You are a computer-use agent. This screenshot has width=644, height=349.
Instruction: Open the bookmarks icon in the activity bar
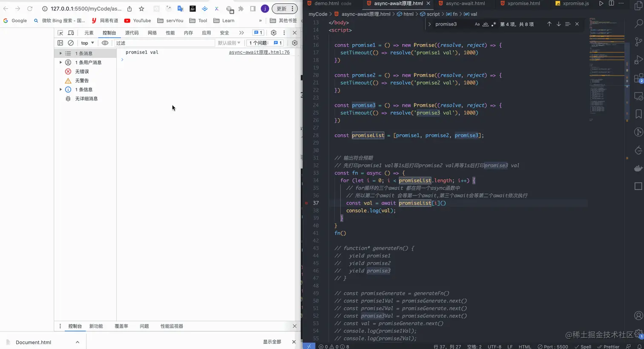coord(638,114)
